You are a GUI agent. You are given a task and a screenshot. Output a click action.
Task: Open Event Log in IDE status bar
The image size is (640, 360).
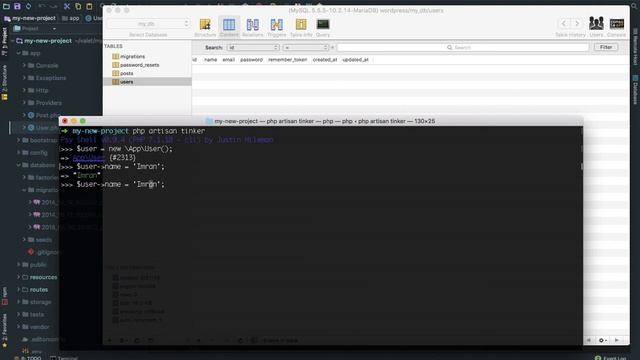(612, 358)
